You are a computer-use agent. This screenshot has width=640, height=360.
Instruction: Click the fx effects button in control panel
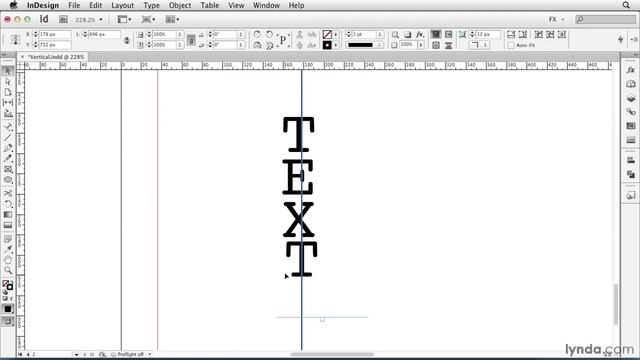coord(420,35)
